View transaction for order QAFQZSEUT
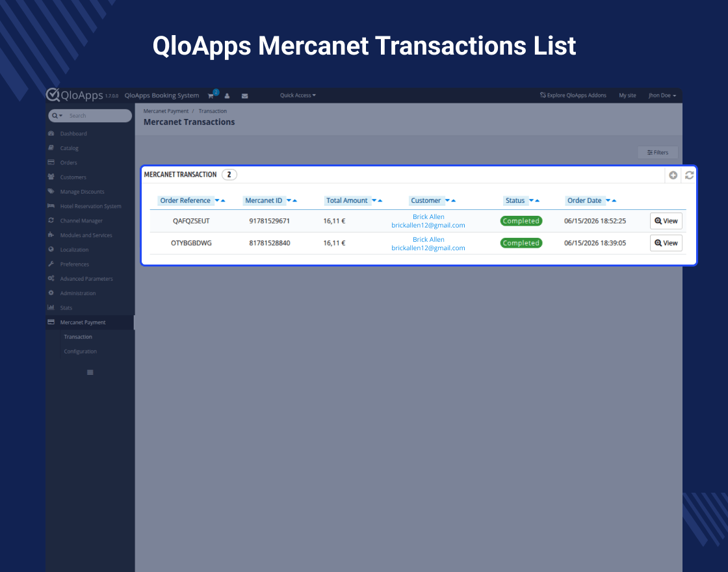 click(666, 221)
